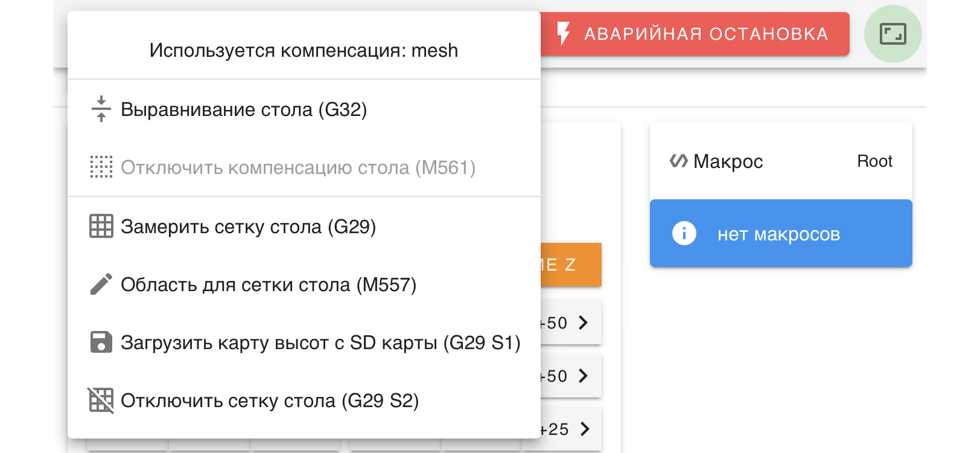Screen dimensions: 980x453
Task: Click the dotted grid M561 icon
Action: (x=101, y=167)
